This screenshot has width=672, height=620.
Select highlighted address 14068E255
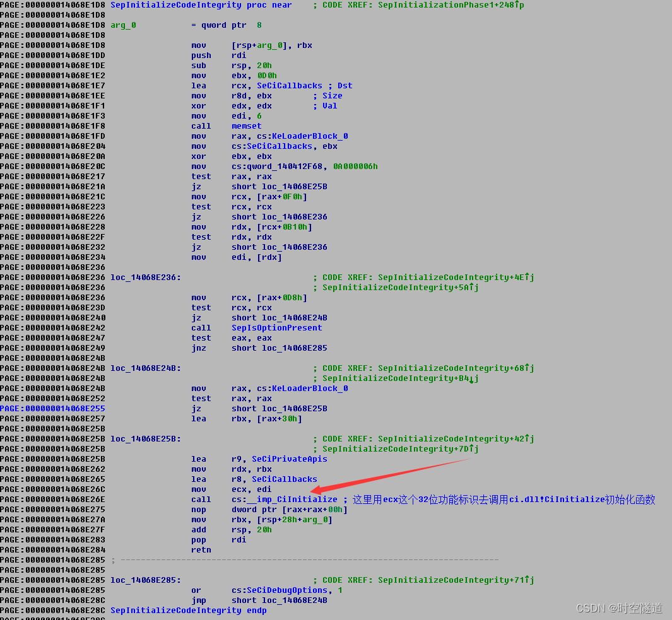[53, 409]
